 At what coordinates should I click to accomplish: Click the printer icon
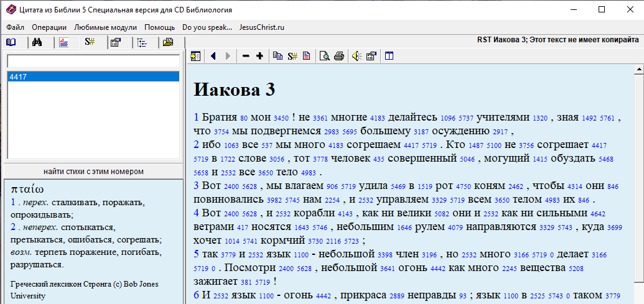click(338, 56)
